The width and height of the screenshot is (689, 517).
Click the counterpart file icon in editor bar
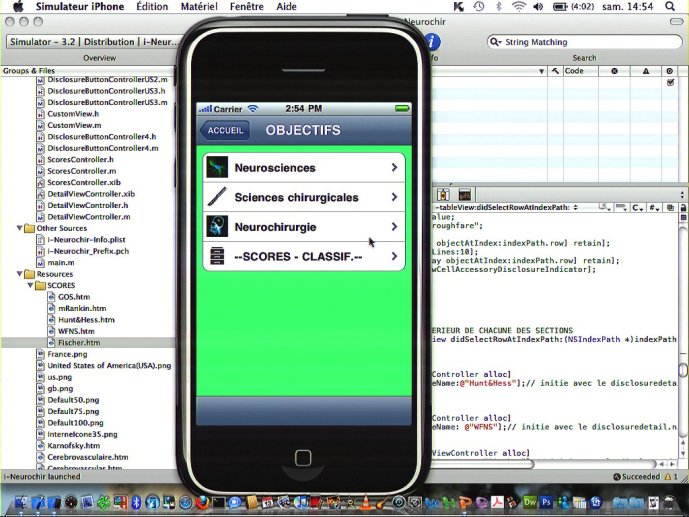[670, 207]
